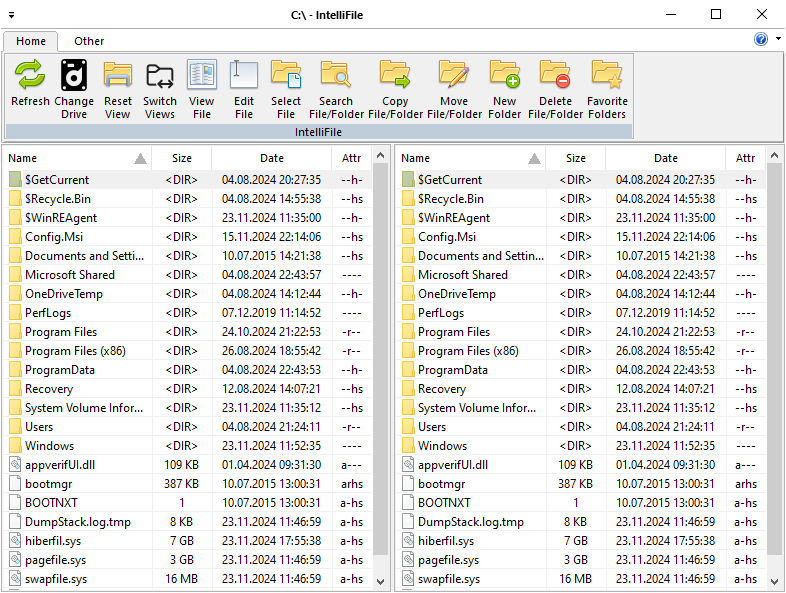Select Program Files (x86) in left pane

(75, 351)
